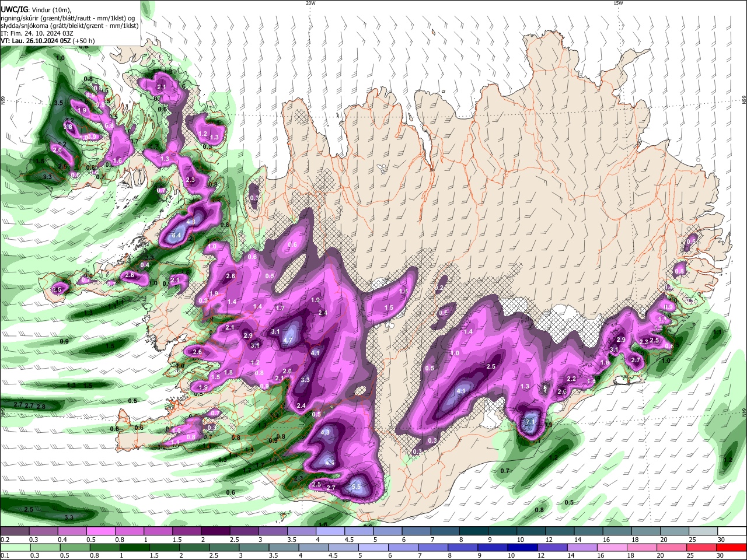This screenshot has width=747, height=560.
Task: Click the '3.8' precipitation value in the northwest
Action: pos(68,127)
